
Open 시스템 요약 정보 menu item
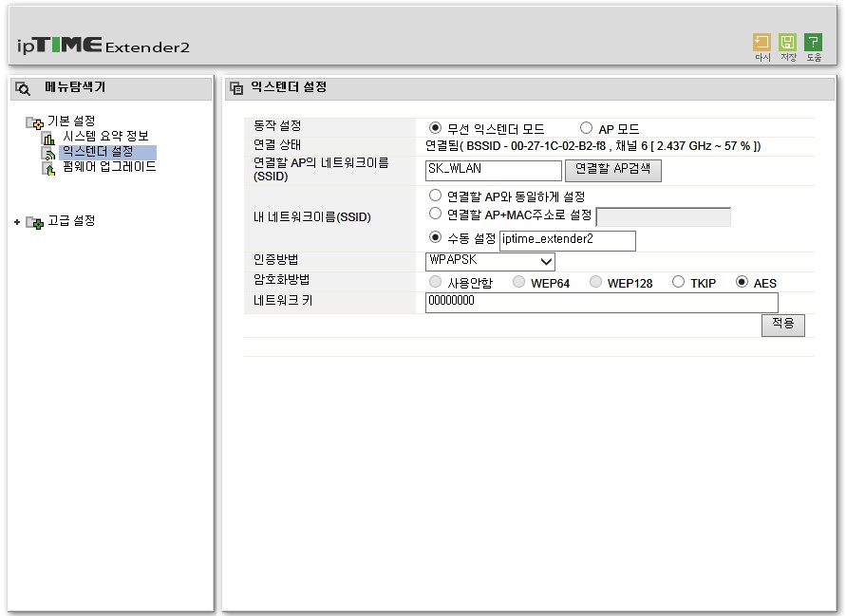click(105, 136)
